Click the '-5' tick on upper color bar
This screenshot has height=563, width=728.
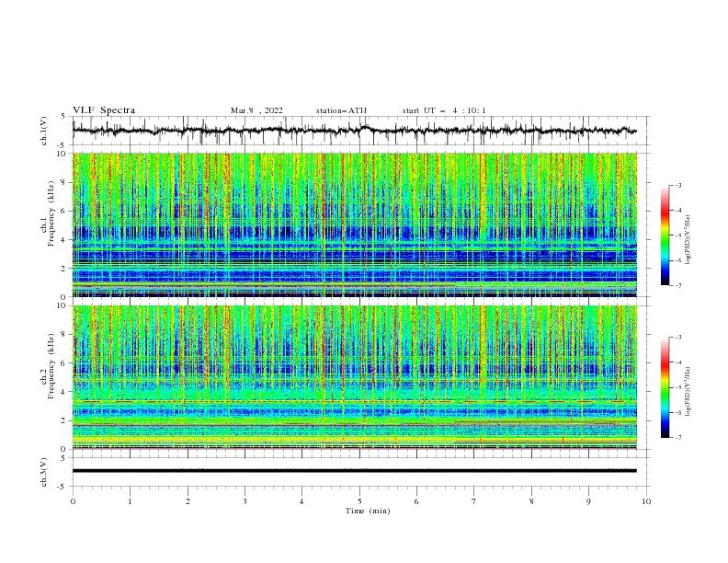click(x=677, y=236)
